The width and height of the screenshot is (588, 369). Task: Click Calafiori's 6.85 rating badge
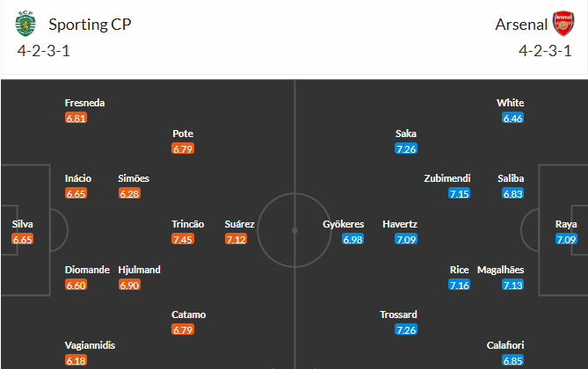[x=513, y=360]
